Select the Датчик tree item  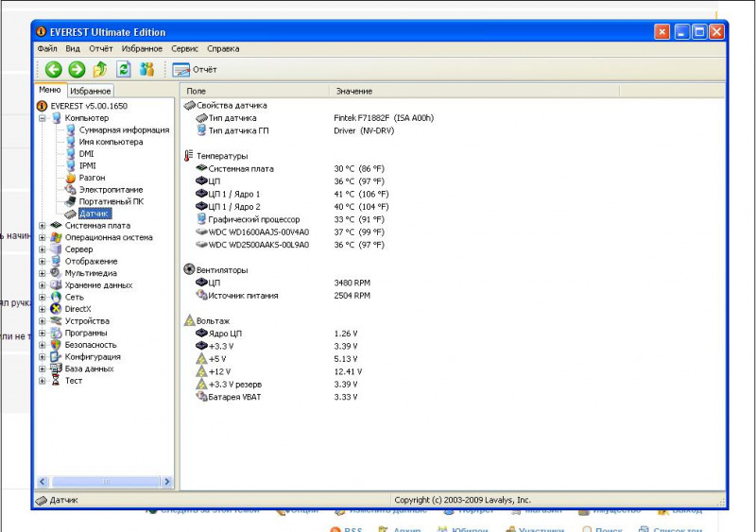click(94, 214)
